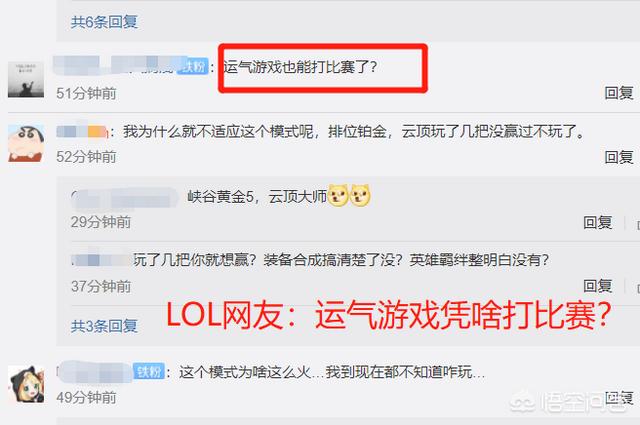Image resolution: width=640 pixels, height=425 pixels.
Task: Click the 铁粉 badge beside 运气游戏 comment
Action: tap(194, 67)
